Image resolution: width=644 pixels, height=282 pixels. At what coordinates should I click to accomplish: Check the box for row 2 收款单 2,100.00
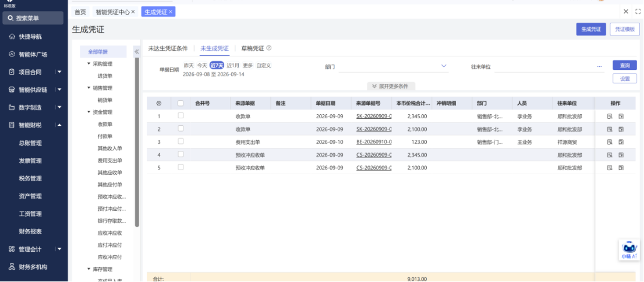coord(181,128)
